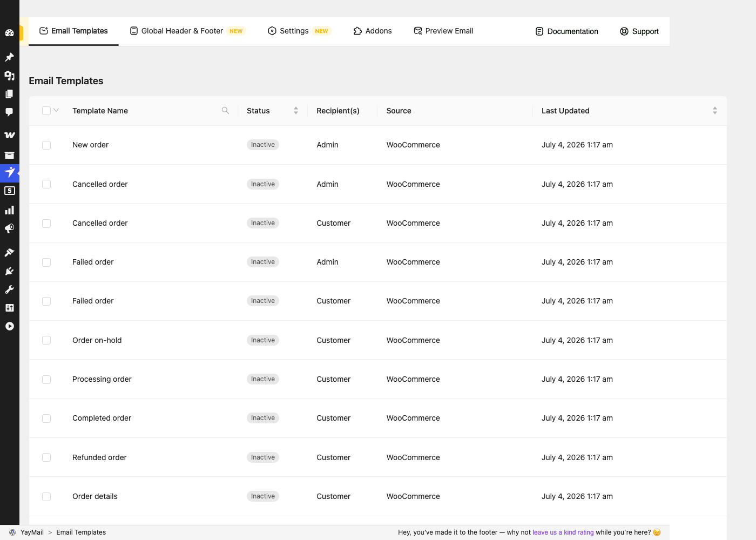Open Tools wrench sidebar icon
756x540 pixels.
point(9,289)
